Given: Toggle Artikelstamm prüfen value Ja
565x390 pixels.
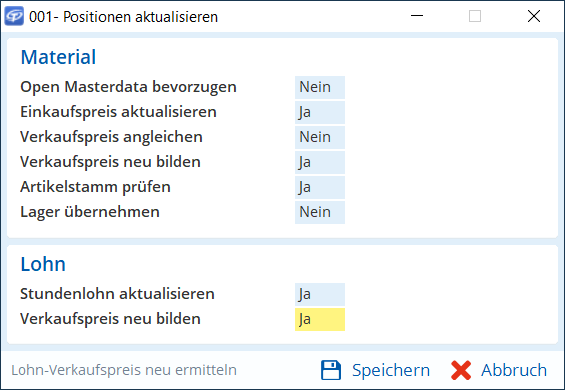Looking at the screenshot, I should point(320,187).
